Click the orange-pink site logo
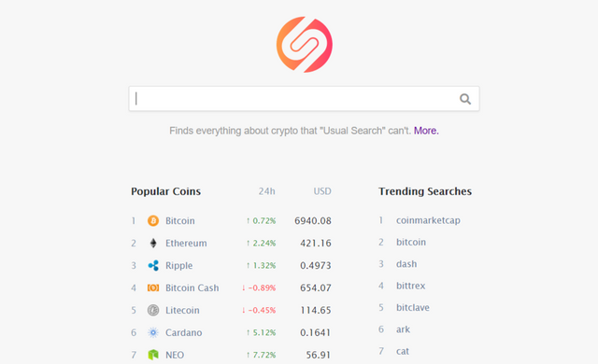The height and width of the screenshot is (364, 598). point(305,45)
